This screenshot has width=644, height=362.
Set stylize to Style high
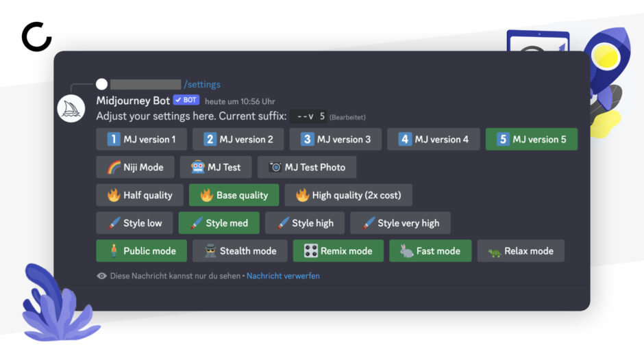(x=305, y=223)
